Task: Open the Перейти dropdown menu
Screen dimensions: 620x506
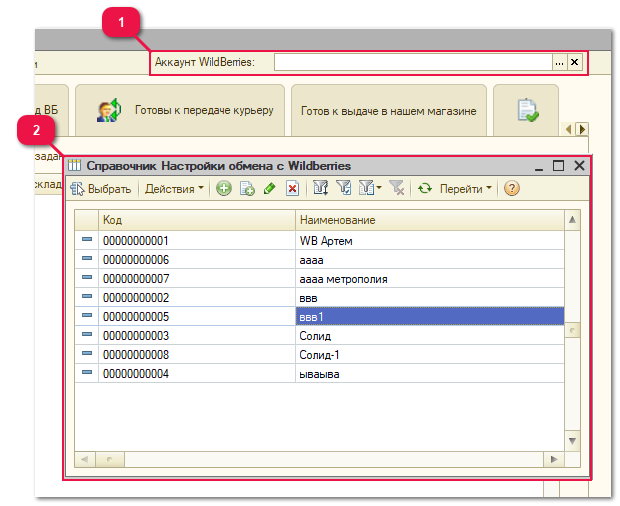Action: 465,189
